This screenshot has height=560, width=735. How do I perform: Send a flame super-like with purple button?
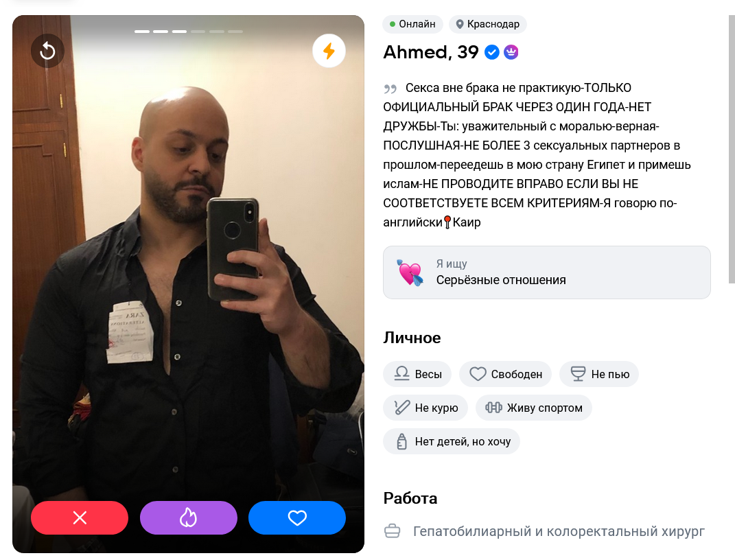189,518
